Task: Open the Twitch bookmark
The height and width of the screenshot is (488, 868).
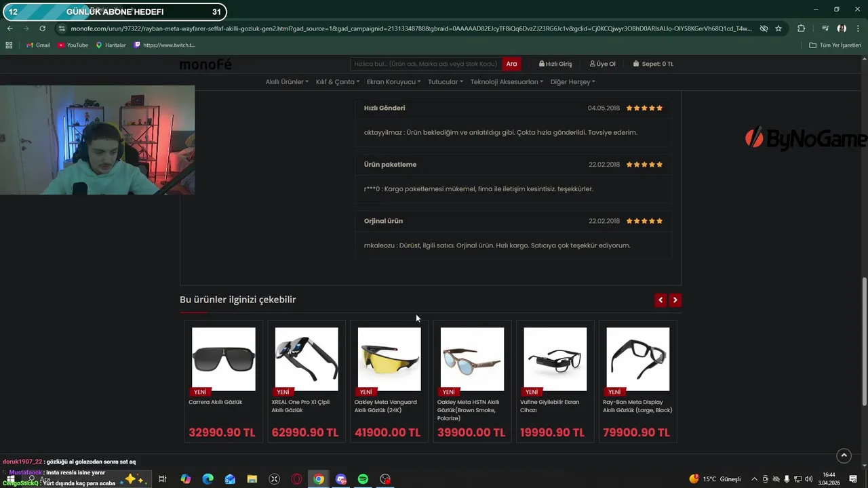Action: [x=165, y=45]
